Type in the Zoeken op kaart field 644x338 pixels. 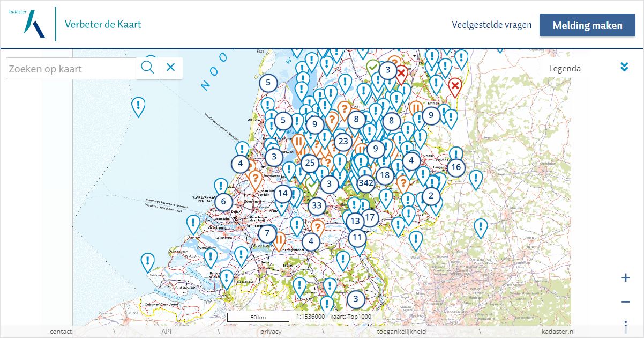(x=71, y=69)
